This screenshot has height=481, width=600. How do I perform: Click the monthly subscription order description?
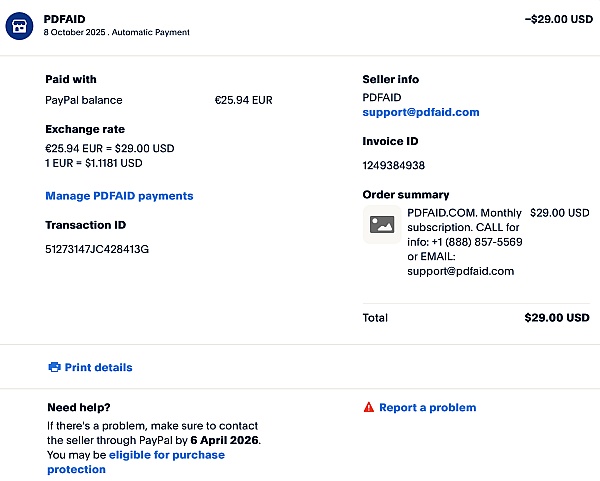tap(464, 241)
